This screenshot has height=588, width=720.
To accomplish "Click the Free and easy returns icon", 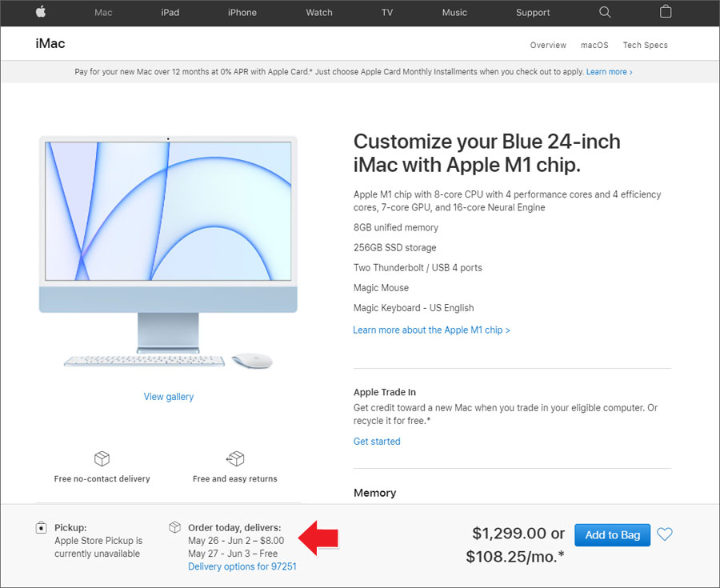I will (x=235, y=458).
